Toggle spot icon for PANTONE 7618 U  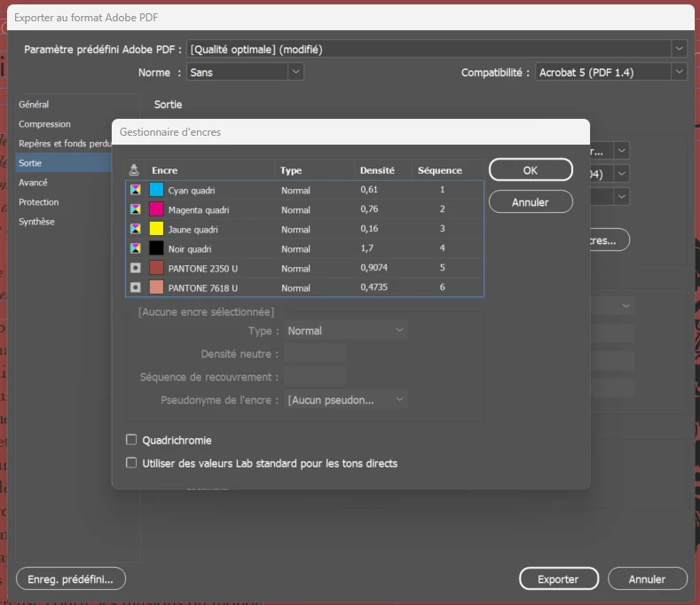(135, 287)
